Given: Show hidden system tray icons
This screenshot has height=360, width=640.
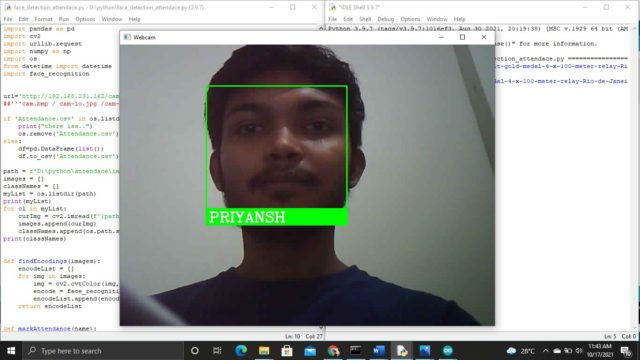Looking at the screenshot, I should tap(546, 351).
